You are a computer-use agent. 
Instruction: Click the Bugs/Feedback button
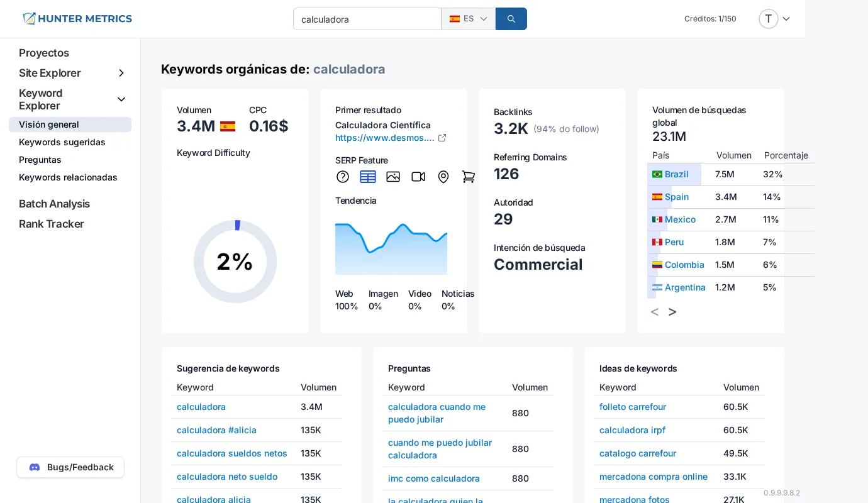[x=70, y=467]
